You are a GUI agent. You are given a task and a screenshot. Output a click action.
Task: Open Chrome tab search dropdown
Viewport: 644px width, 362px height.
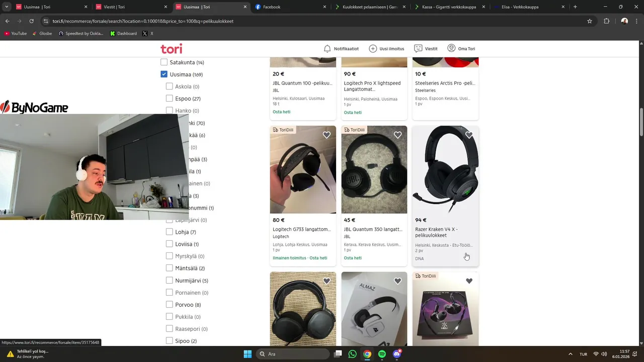click(x=7, y=7)
